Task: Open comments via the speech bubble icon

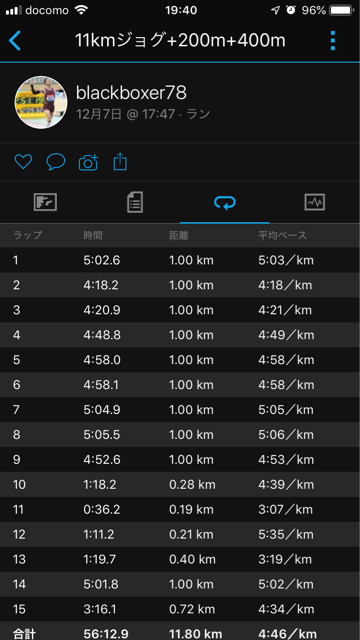Action: point(56,162)
